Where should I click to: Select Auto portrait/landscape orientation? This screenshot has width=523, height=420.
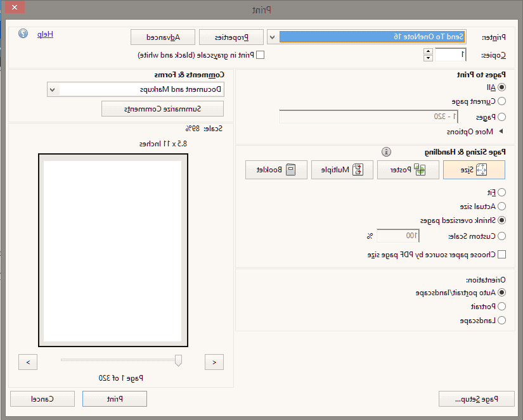501,292
